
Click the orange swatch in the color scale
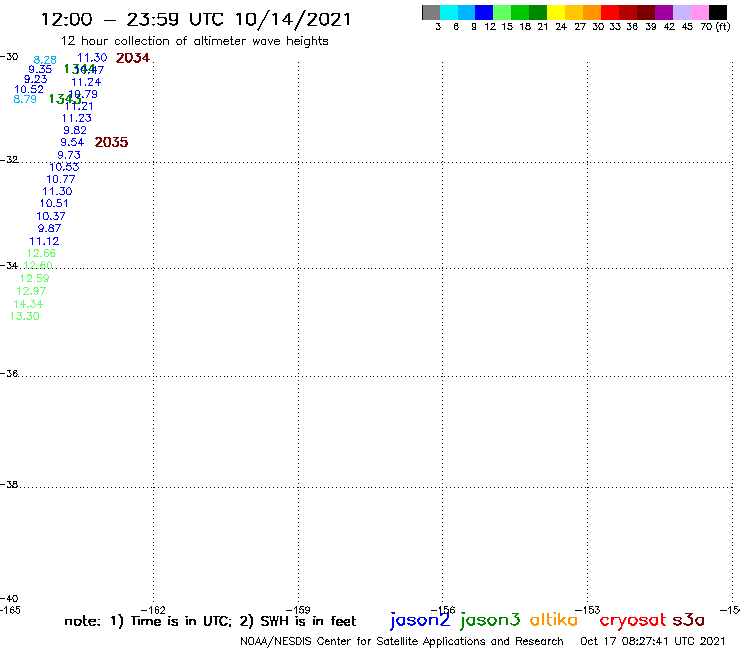[592, 13]
